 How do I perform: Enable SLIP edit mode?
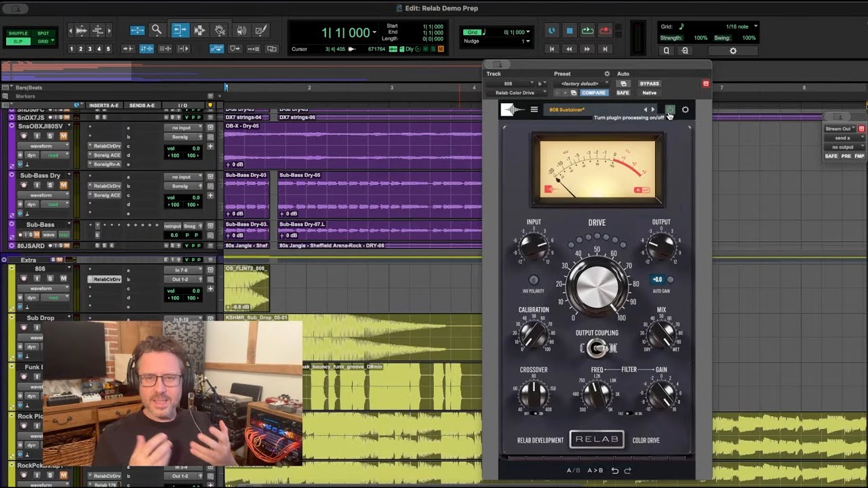tap(18, 41)
